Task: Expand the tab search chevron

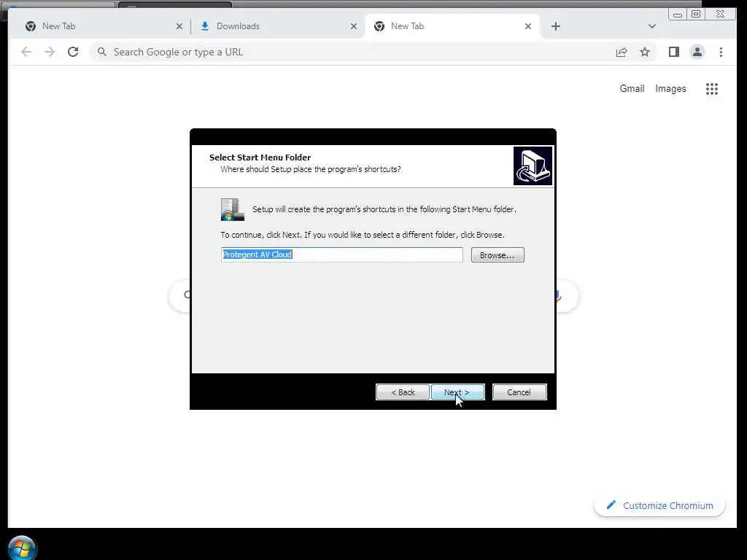Action: (x=651, y=26)
